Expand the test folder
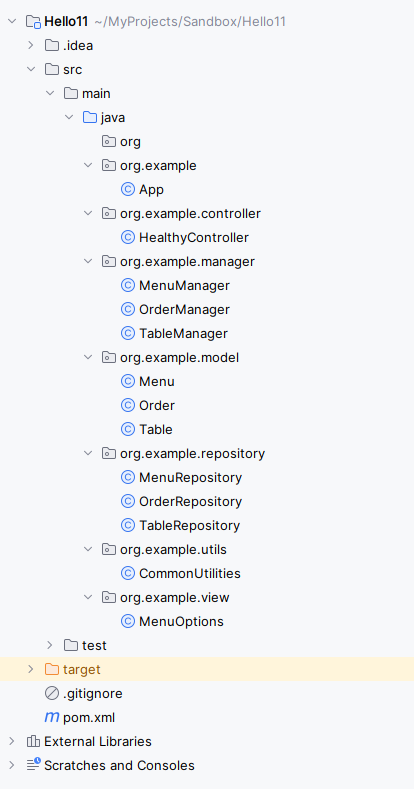The height and width of the screenshot is (789, 414). 50,645
